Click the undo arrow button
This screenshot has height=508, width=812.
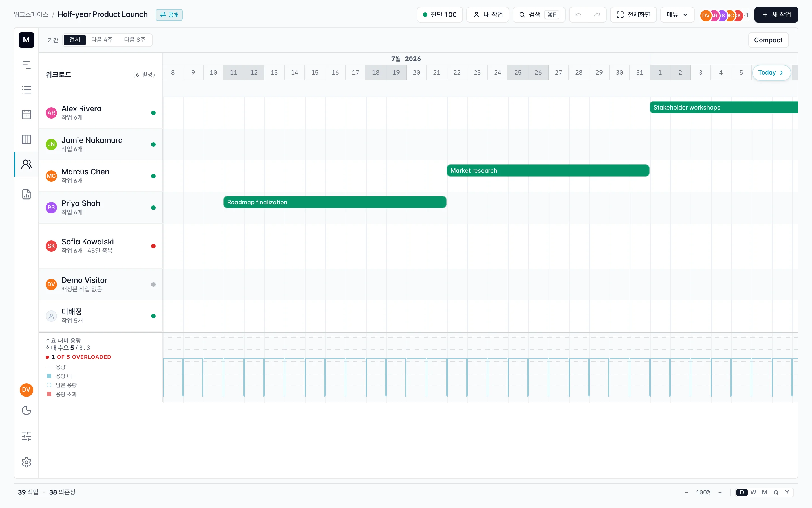pos(579,15)
